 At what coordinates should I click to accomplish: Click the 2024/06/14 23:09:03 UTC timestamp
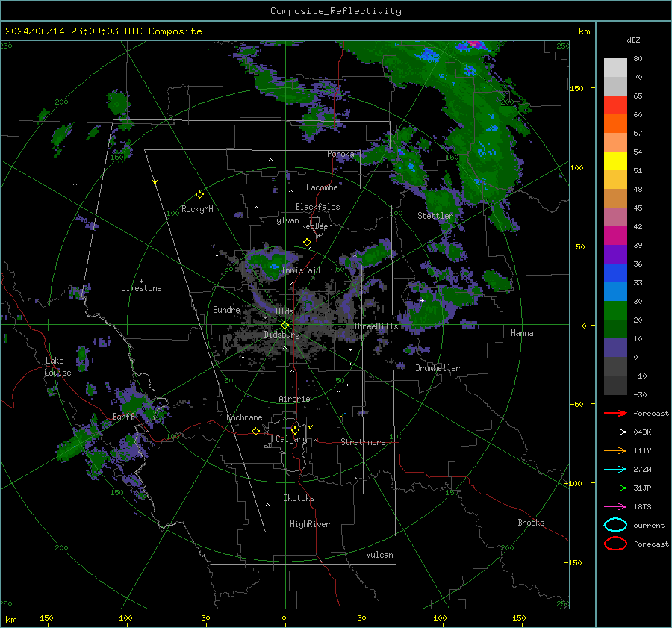pyautogui.click(x=73, y=31)
